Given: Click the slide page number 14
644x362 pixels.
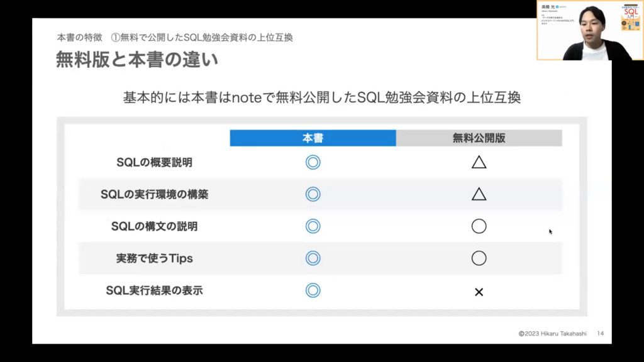Looking at the screenshot, I should [601, 334].
